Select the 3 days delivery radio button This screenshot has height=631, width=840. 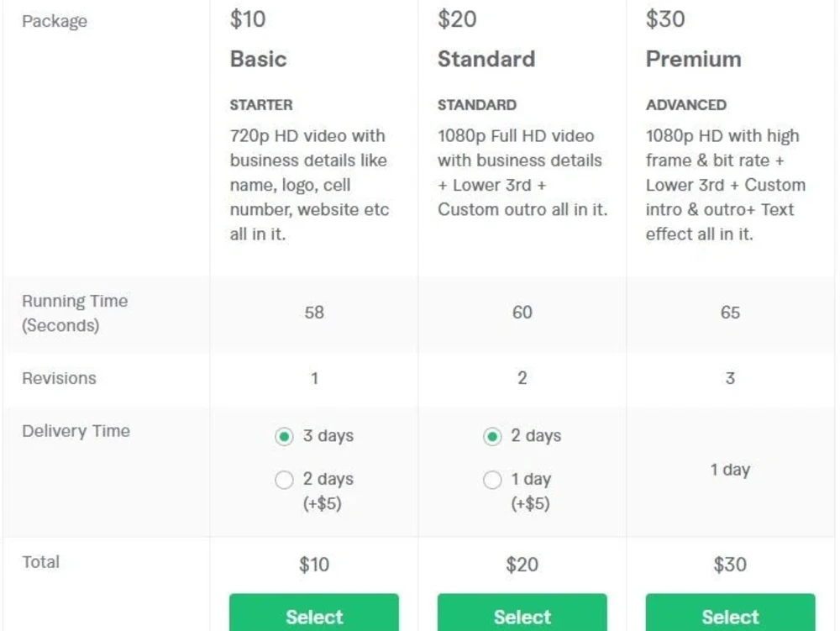pyautogui.click(x=284, y=437)
